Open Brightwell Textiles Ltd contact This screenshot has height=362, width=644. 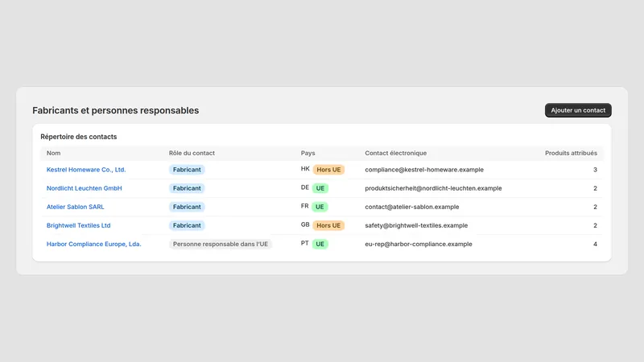point(78,225)
